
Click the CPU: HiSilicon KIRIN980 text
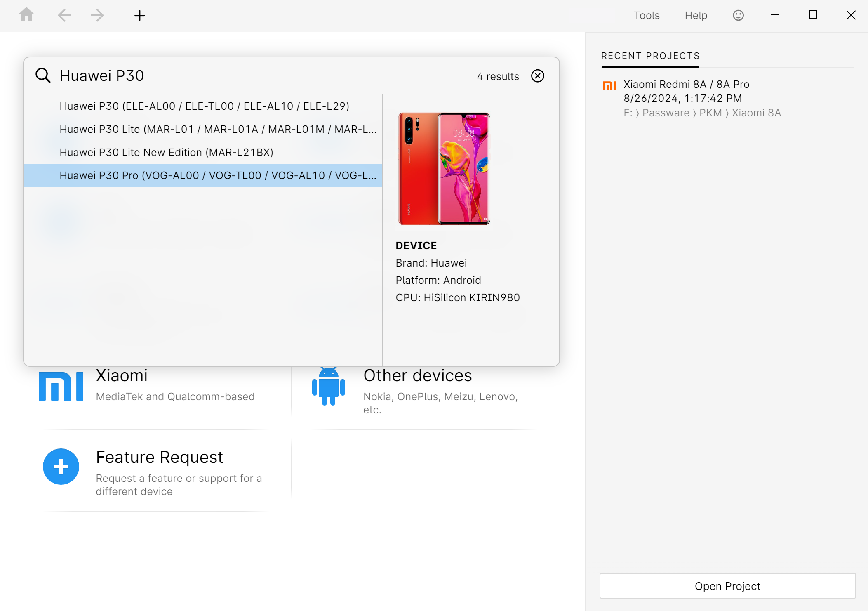pyautogui.click(x=458, y=297)
